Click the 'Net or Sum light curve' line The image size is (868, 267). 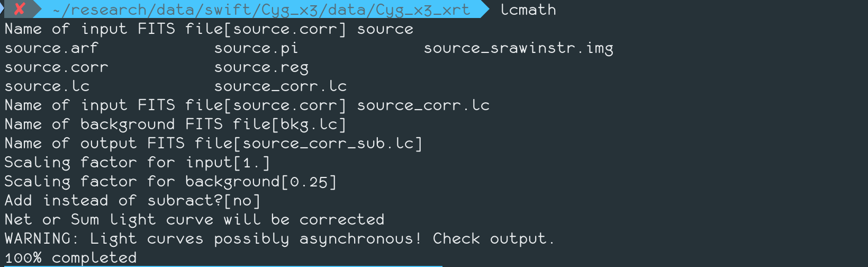pyautogui.click(x=194, y=220)
